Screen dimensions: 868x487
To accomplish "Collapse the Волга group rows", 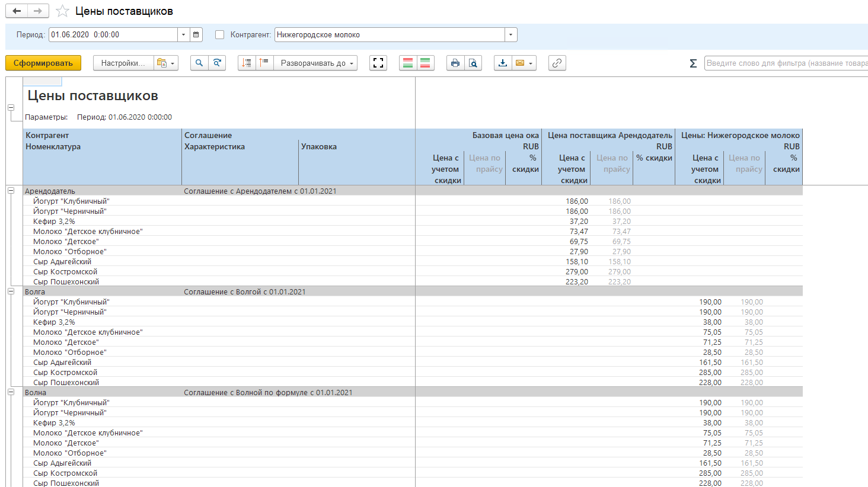I will pyautogui.click(x=11, y=291).
